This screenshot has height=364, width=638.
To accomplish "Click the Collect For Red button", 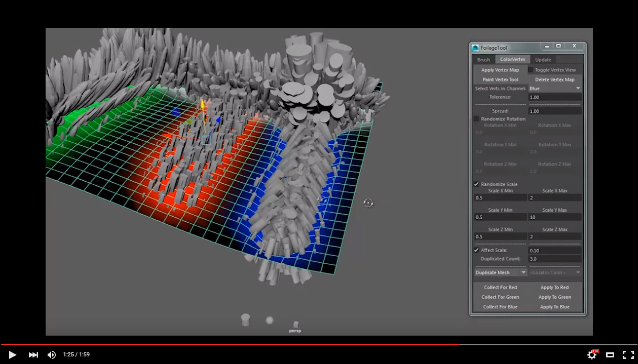I will 500,287.
